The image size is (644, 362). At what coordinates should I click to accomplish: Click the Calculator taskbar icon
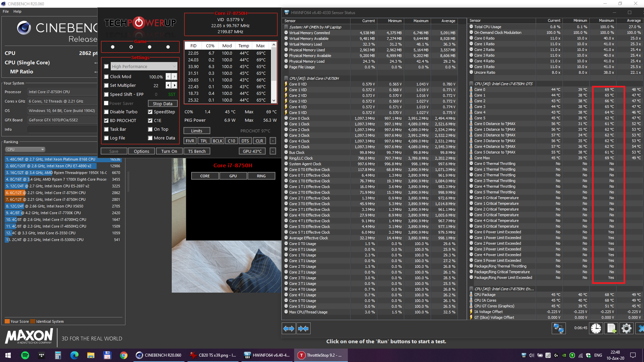pos(58,355)
